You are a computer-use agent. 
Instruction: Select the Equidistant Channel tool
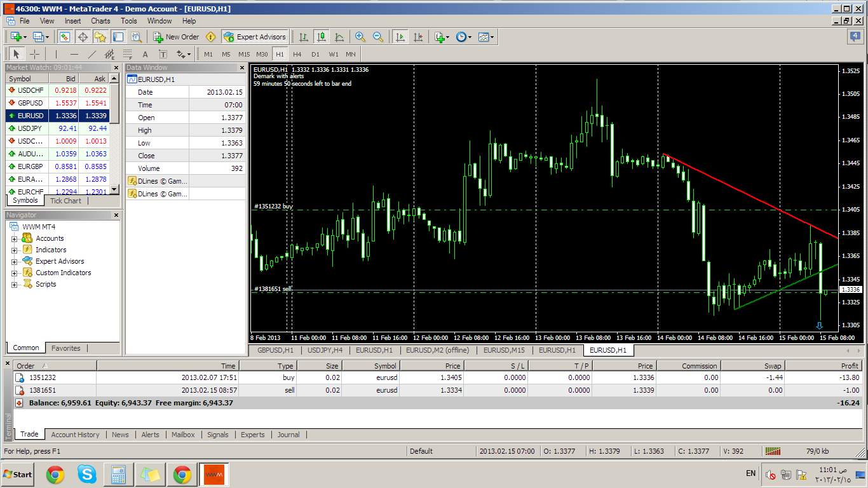[109, 54]
